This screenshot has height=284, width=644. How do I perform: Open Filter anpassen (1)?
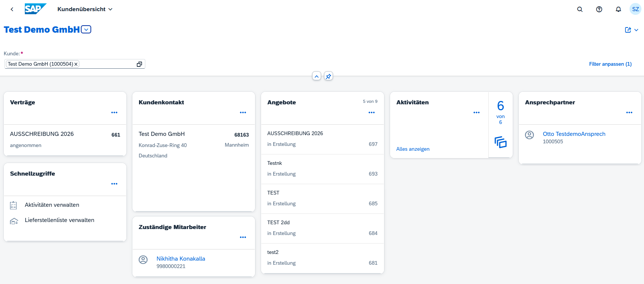(610, 64)
